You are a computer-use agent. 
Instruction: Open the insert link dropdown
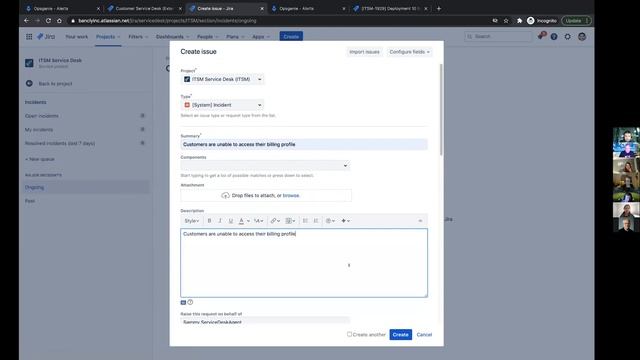(x=275, y=221)
